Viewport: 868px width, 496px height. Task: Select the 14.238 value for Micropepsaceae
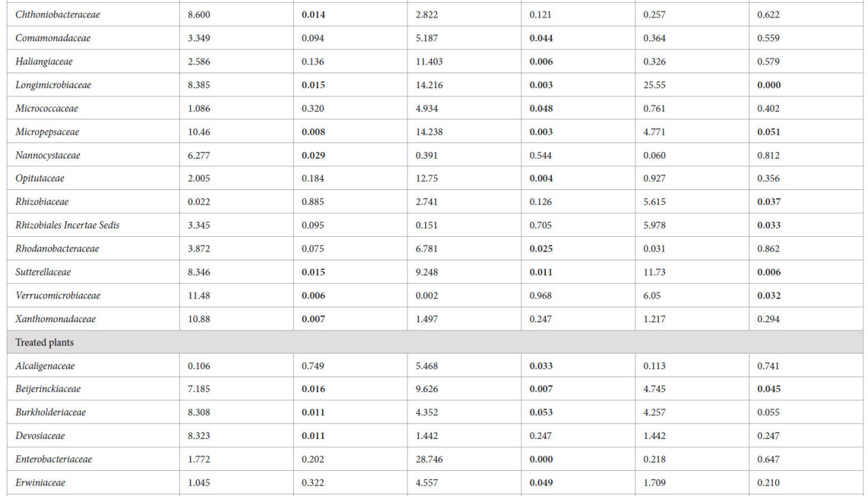tap(429, 132)
